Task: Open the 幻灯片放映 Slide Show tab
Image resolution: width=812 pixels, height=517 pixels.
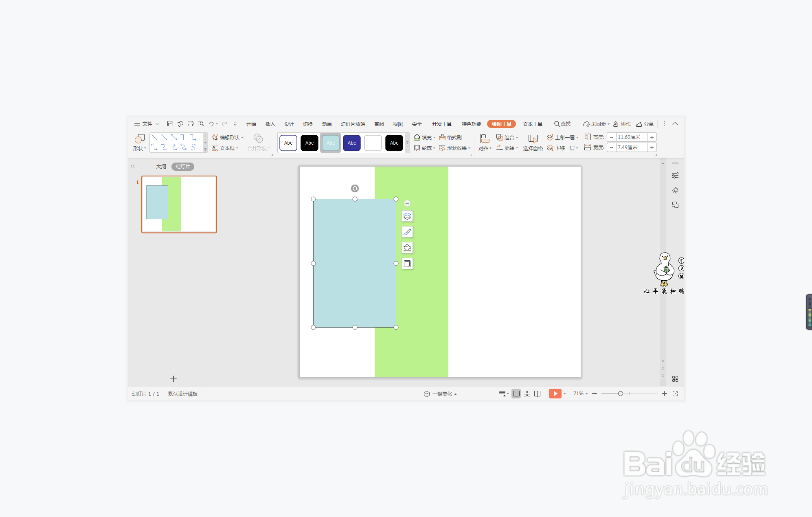Action: [x=353, y=124]
